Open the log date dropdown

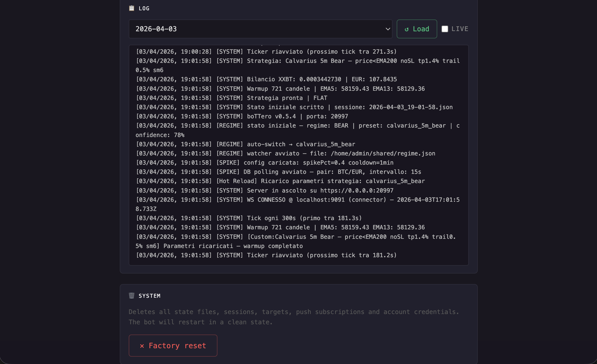[x=260, y=29]
